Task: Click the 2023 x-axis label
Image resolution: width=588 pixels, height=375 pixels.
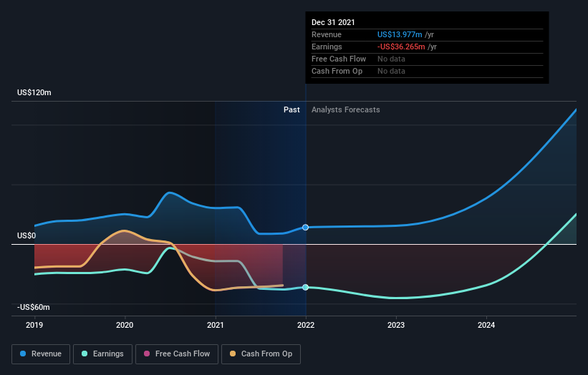Action: tap(396, 325)
